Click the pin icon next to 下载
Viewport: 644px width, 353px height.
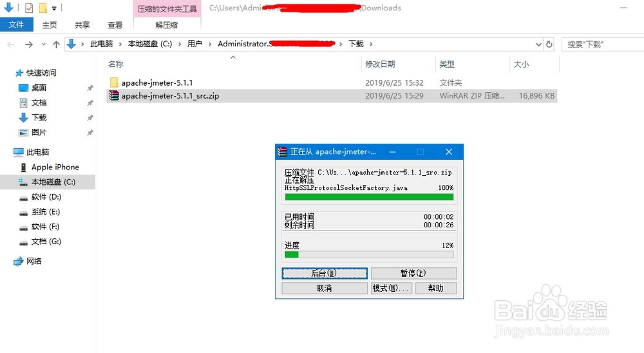(90, 117)
